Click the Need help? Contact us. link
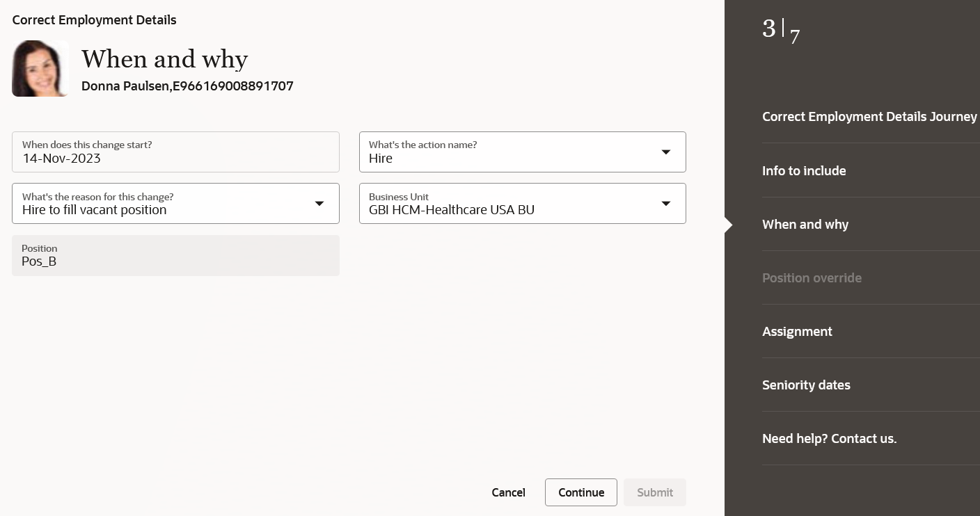Screen dimensions: 980x516 [x=829, y=438]
